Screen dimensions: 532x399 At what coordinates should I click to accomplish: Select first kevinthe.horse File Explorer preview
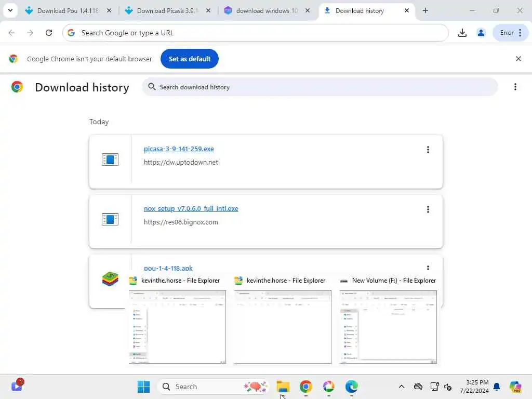(178, 327)
